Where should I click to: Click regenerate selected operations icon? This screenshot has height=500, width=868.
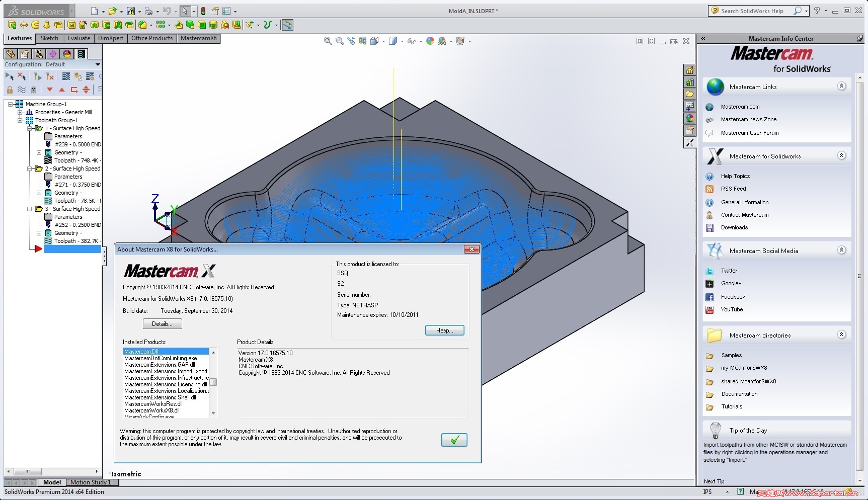[x=38, y=76]
